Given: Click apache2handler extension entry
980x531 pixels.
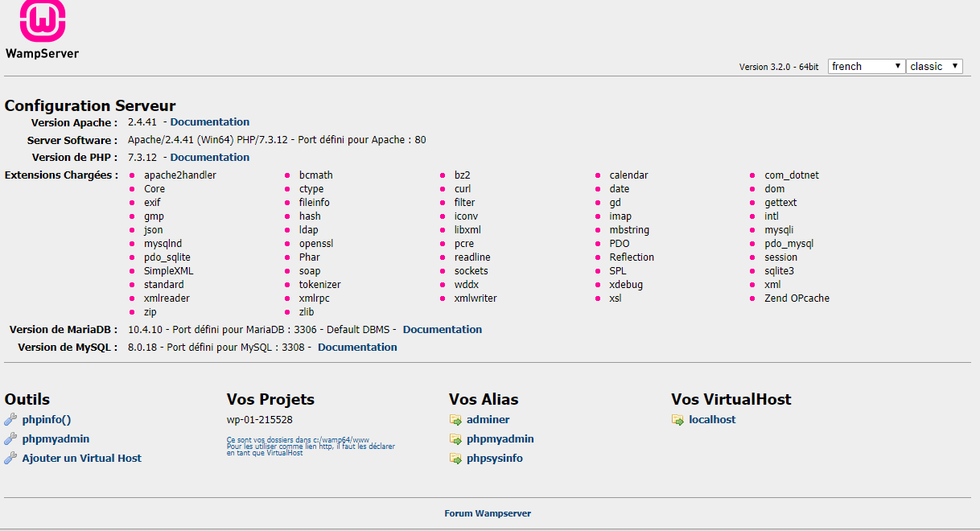Looking at the screenshot, I should 180,175.
